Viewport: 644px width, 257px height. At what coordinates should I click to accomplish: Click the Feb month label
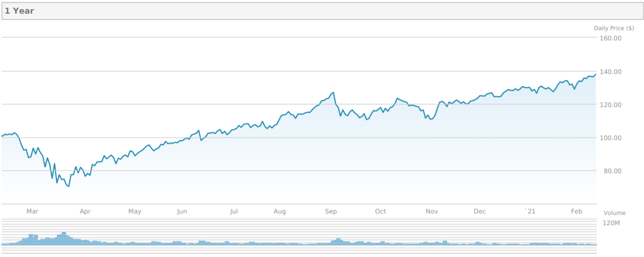point(576,211)
